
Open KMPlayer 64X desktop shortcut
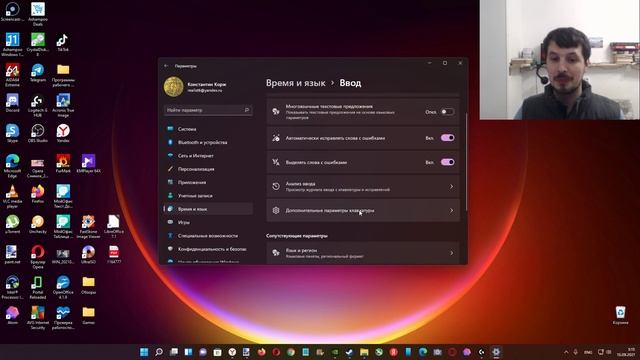(88, 163)
